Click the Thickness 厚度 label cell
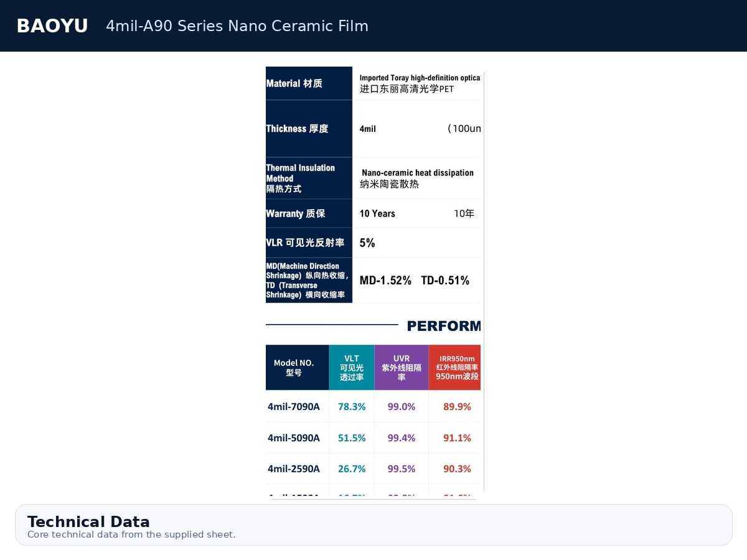The image size is (747, 560). (x=309, y=129)
